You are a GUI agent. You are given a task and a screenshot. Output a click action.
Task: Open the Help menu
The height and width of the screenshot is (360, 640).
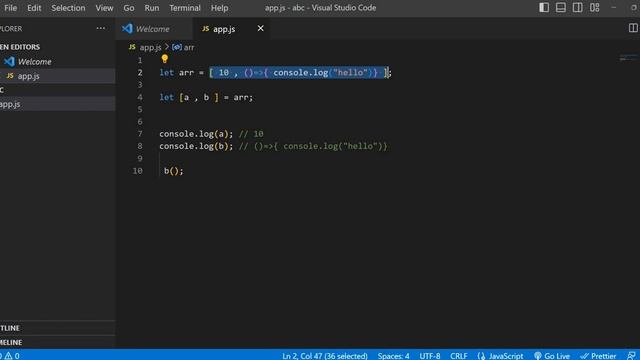[220, 8]
